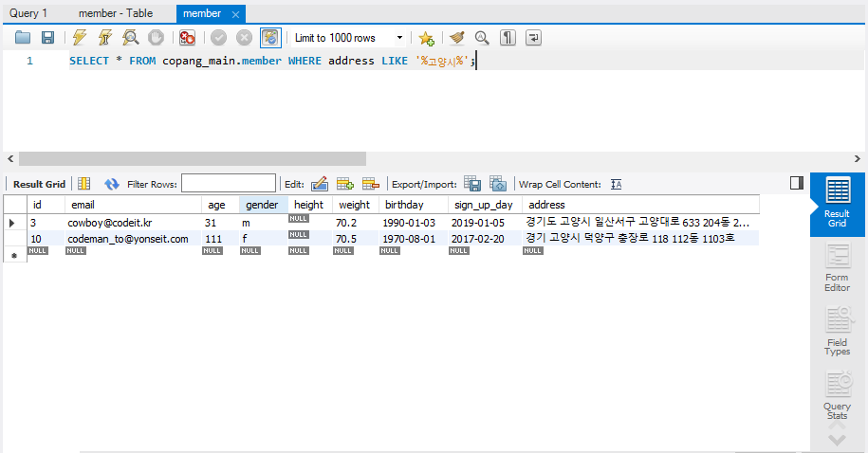This screenshot has width=868, height=453.
Task: Rollback transaction X icon
Action: [x=244, y=38]
